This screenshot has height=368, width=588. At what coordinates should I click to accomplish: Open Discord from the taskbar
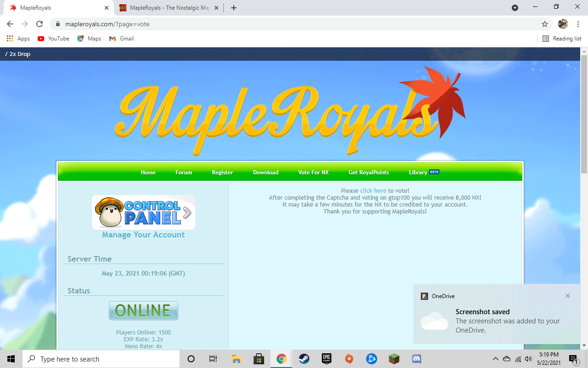[416, 359]
